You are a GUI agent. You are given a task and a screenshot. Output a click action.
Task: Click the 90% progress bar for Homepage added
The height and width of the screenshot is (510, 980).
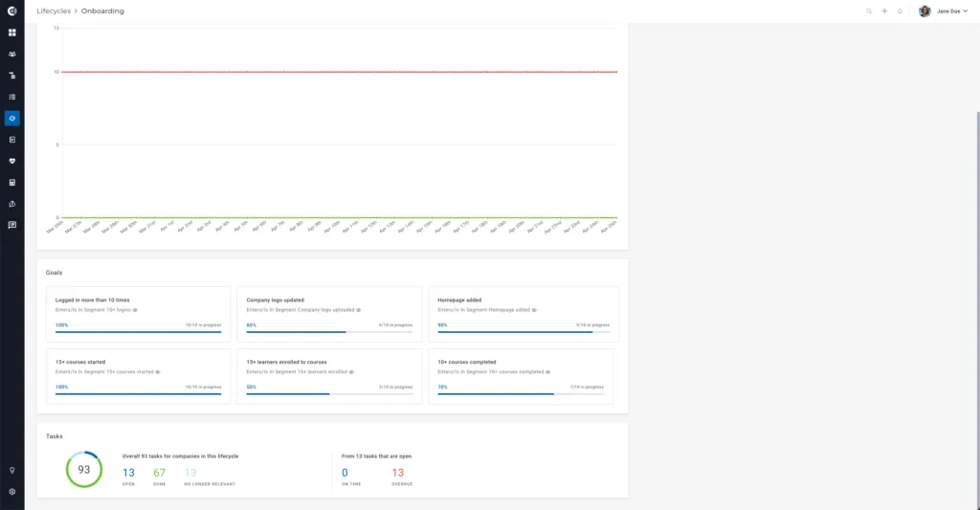pyautogui.click(x=523, y=332)
